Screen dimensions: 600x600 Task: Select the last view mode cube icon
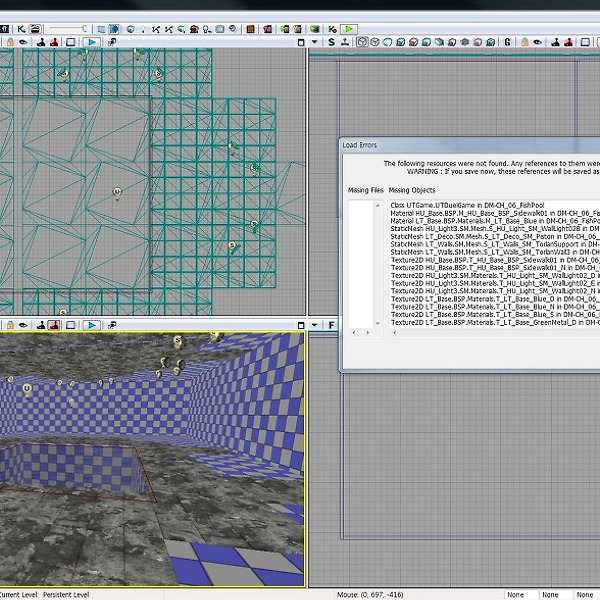coord(491,42)
